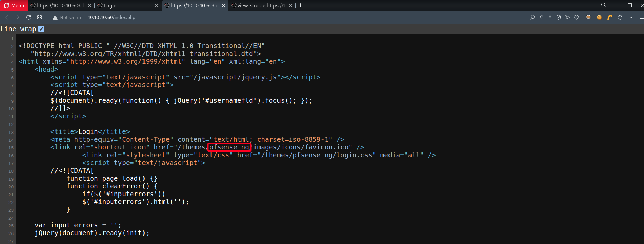Reload the current page
Screen dimensions: 644x244
[29, 17]
